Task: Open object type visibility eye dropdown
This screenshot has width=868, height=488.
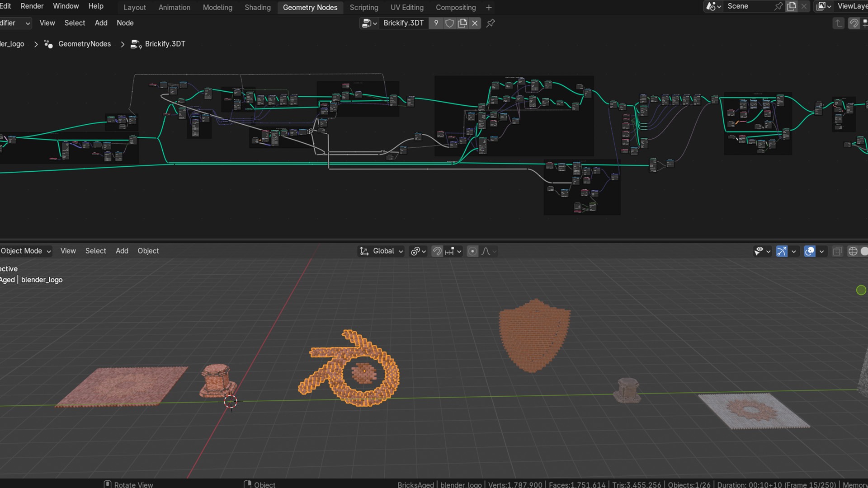Action: click(x=763, y=251)
